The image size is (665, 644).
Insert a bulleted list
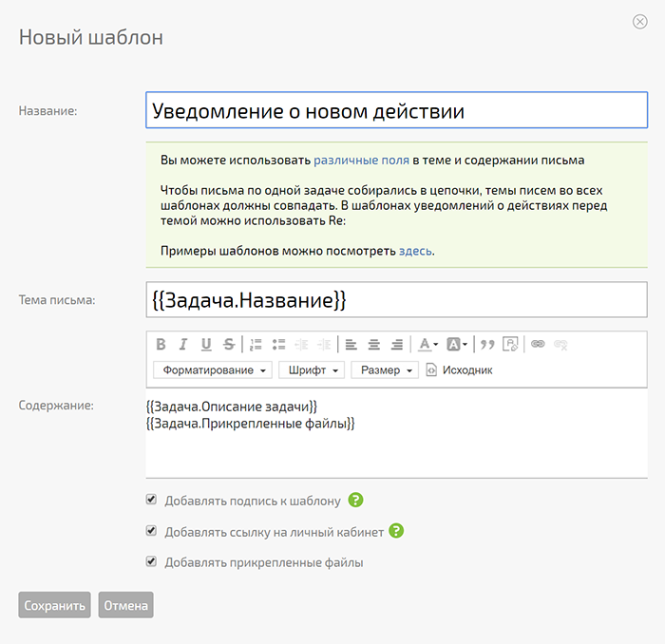279,344
